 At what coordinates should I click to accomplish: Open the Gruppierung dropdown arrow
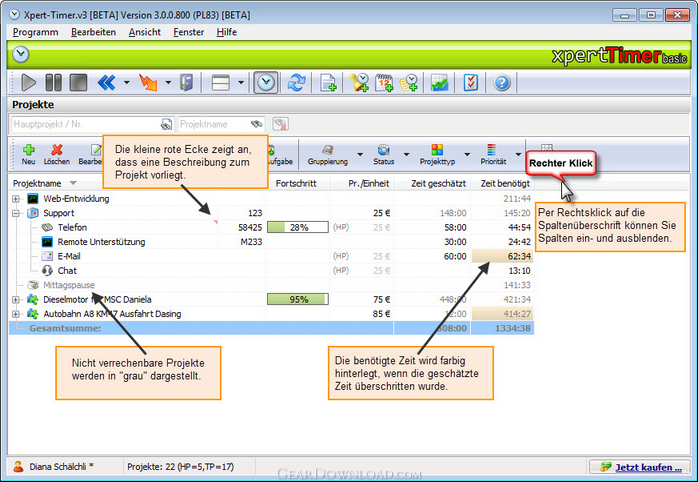(x=360, y=154)
